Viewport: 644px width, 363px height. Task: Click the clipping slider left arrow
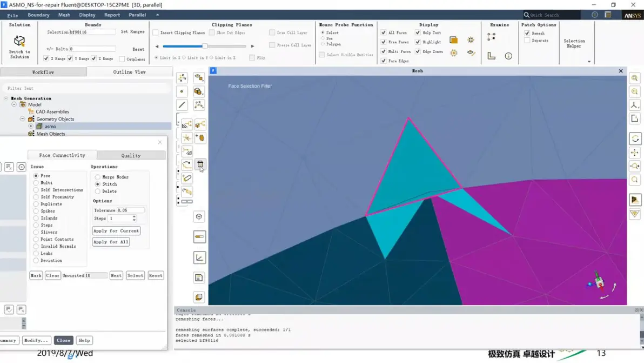pyautogui.click(x=157, y=46)
